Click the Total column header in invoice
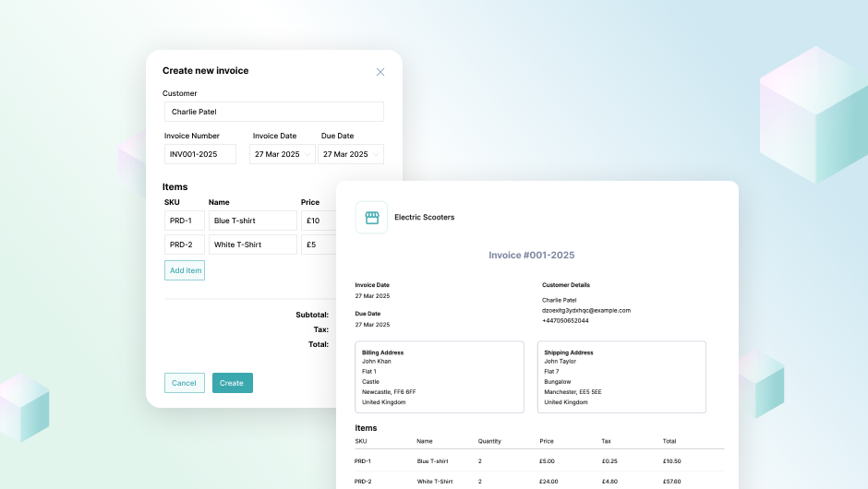Screen dimensions: 868x489 click(x=669, y=441)
